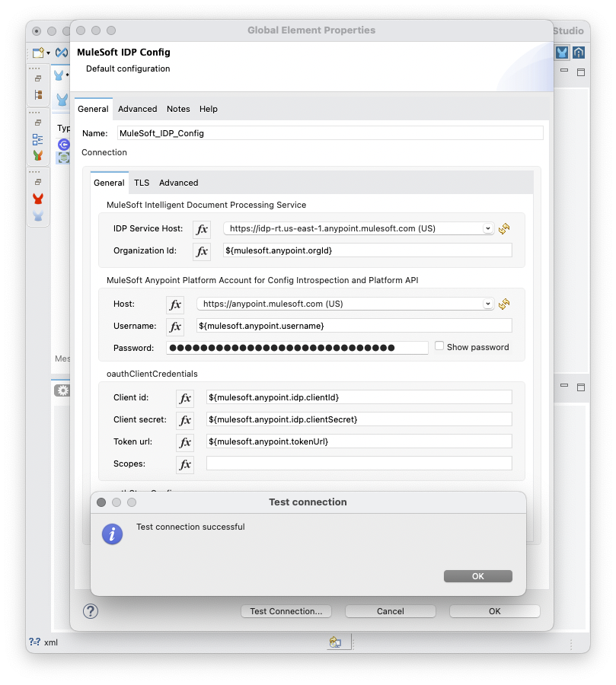Enable the Show password checkbox
This screenshot has height=685, width=616.
point(439,346)
